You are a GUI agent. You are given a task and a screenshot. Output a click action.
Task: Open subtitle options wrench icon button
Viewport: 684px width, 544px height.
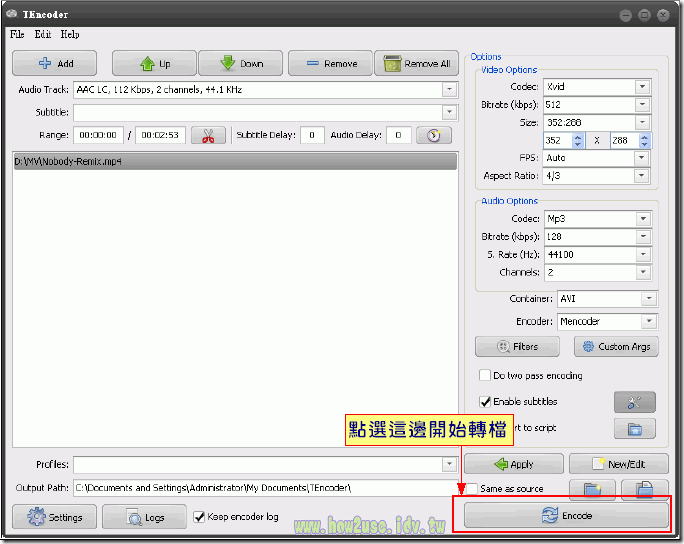pyautogui.click(x=634, y=402)
